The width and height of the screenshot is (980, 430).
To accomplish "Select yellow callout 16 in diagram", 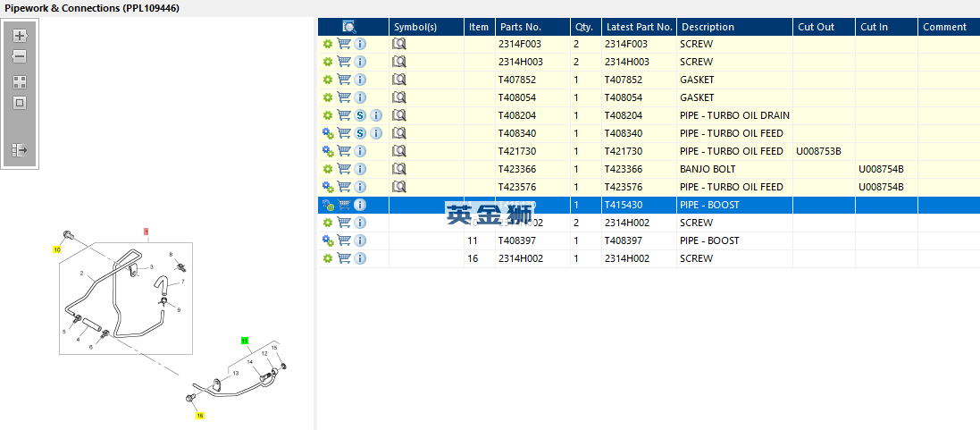I will pos(200,415).
